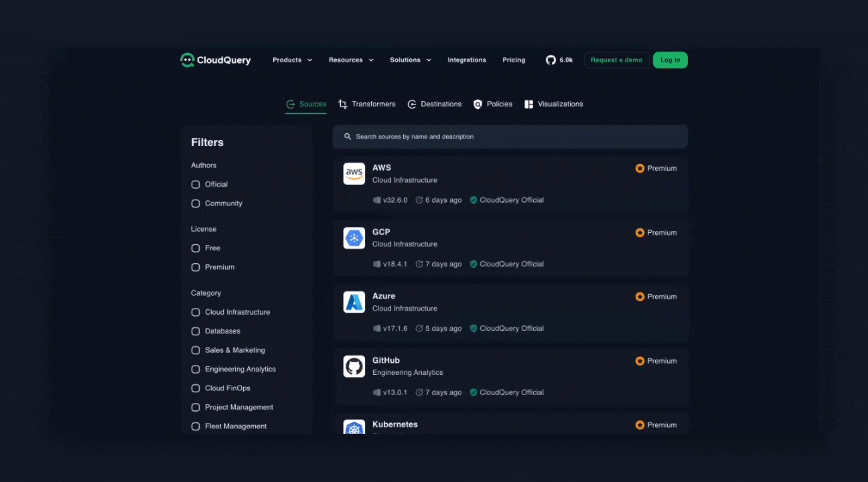This screenshot has height=482, width=868.
Task: Click the search sources input field
Action: pos(510,137)
